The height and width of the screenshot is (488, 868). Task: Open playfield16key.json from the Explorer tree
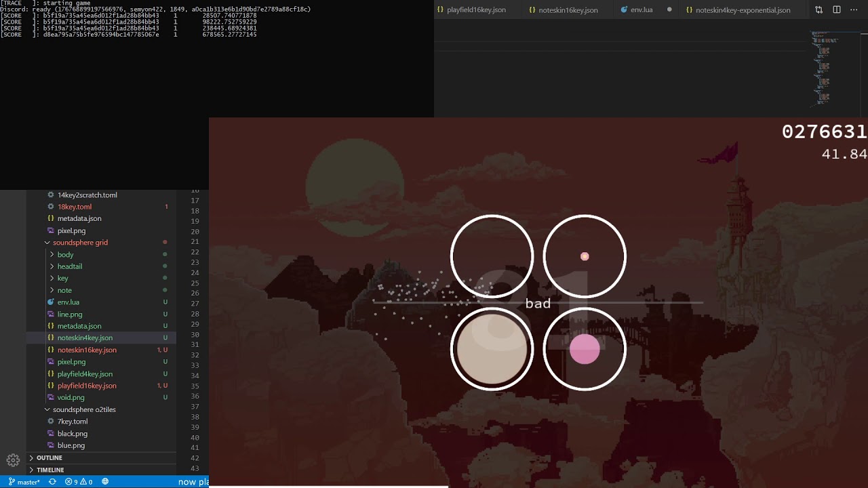102,386
